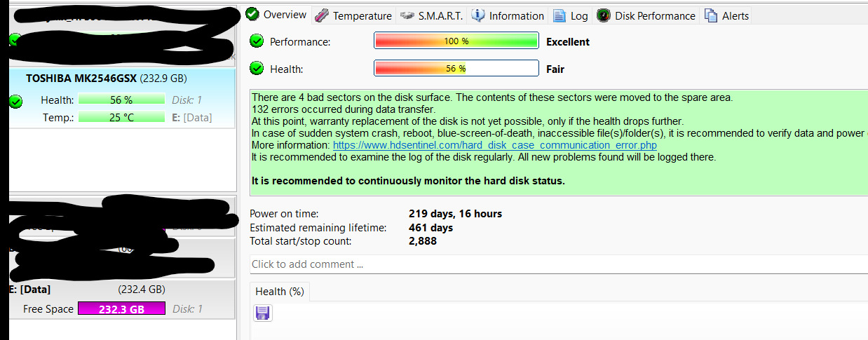Click the green checkmark beside Health
The height and width of the screenshot is (340, 868).
click(x=257, y=69)
